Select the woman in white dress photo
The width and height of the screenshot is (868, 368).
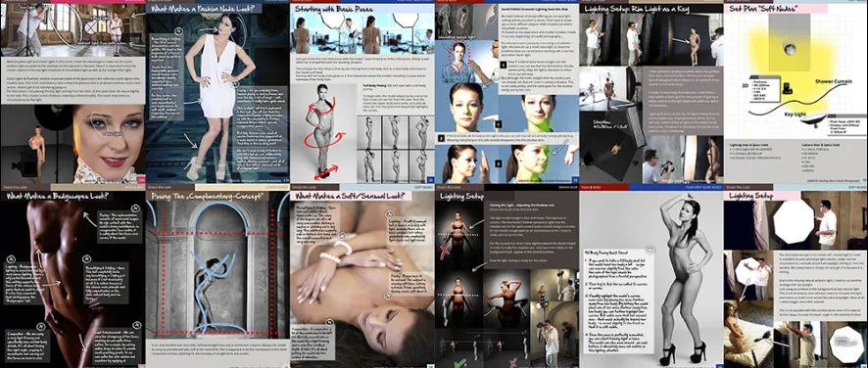tap(217, 94)
